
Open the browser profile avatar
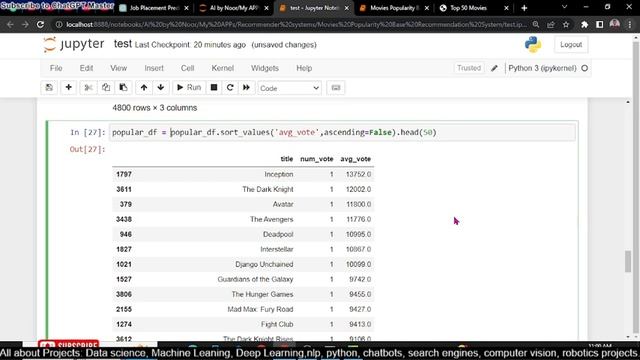pyautogui.click(x=615, y=24)
